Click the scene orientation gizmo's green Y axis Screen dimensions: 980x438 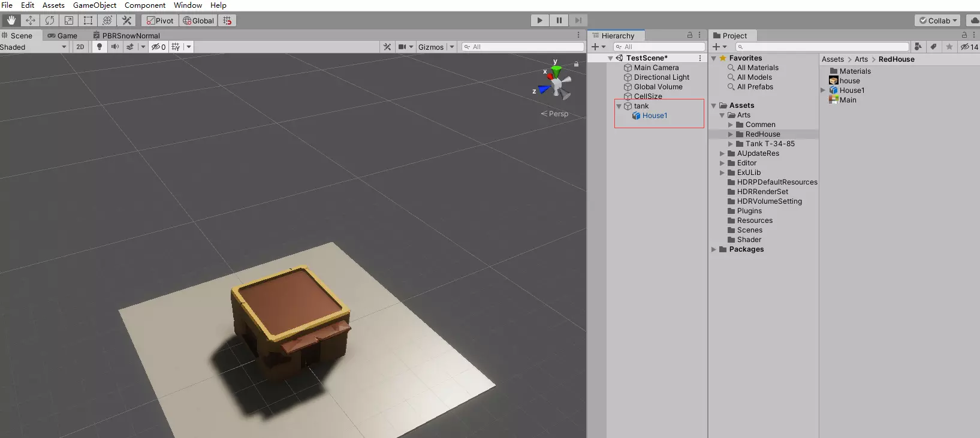(x=556, y=71)
